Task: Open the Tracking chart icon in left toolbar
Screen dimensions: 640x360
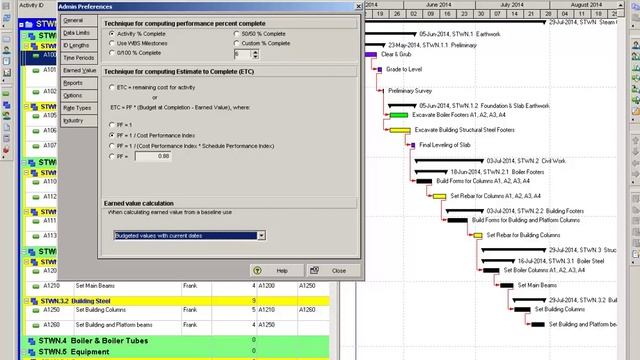Action: [6, 73]
